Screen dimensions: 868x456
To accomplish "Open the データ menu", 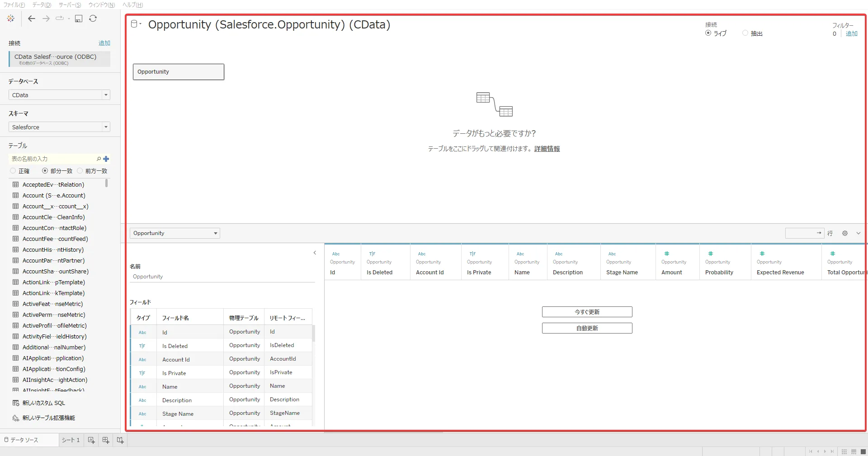I will (41, 5).
